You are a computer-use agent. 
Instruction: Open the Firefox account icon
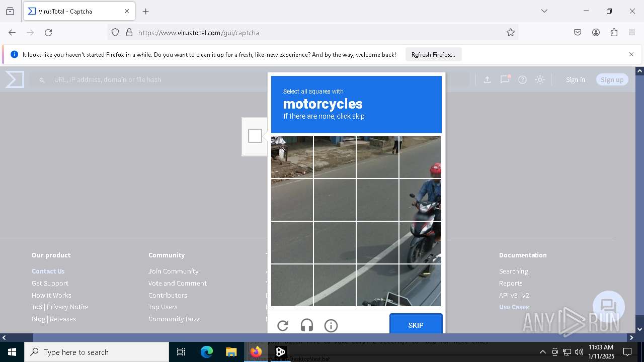(596, 32)
